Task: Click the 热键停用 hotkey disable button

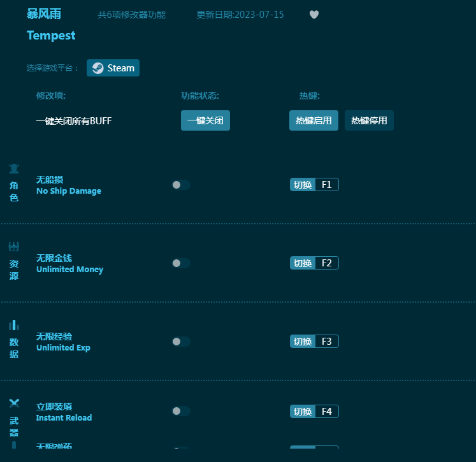Action: tap(369, 120)
